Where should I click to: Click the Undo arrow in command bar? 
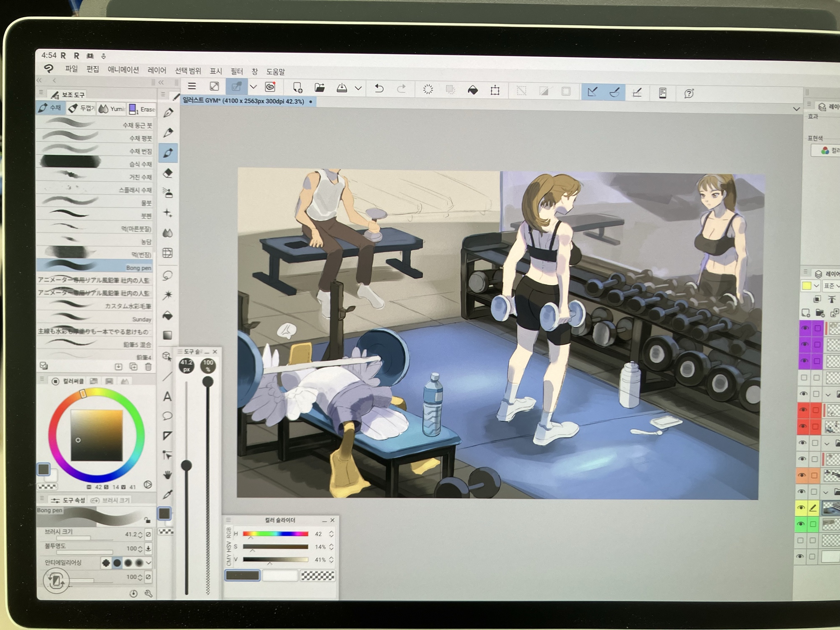click(379, 88)
